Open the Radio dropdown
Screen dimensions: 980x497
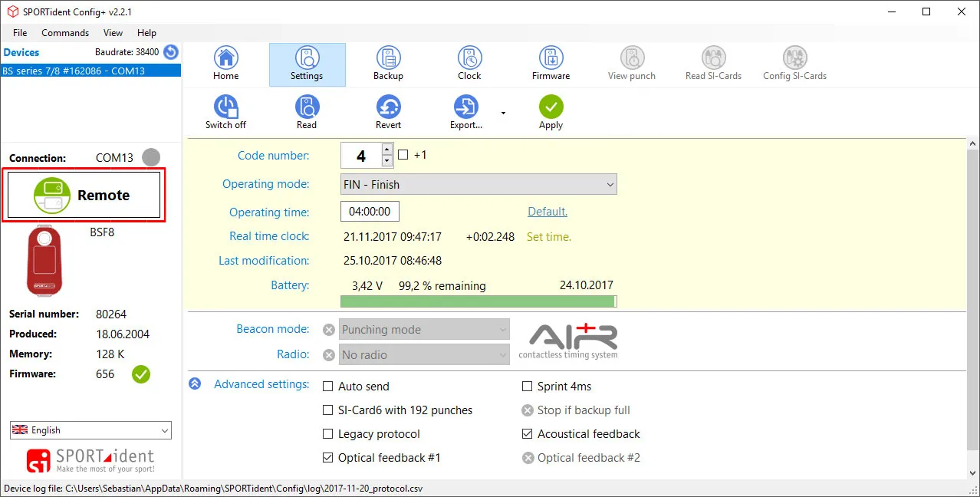click(x=425, y=355)
